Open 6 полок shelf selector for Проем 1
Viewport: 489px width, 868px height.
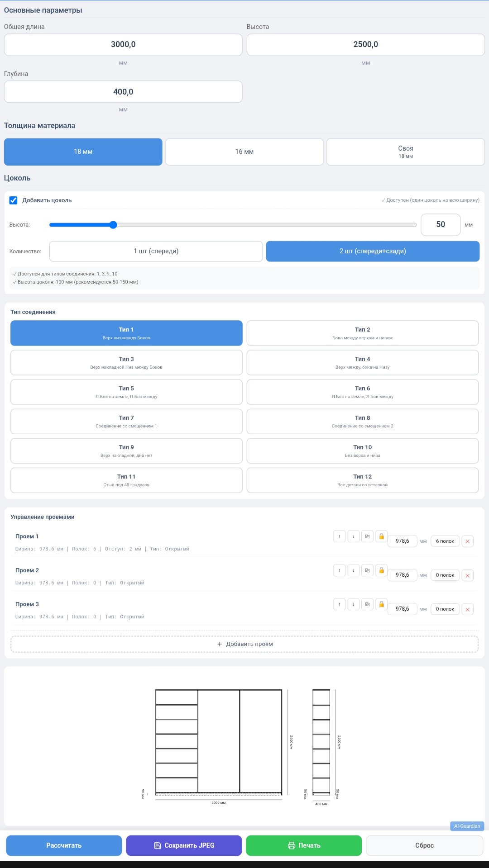(445, 541)
